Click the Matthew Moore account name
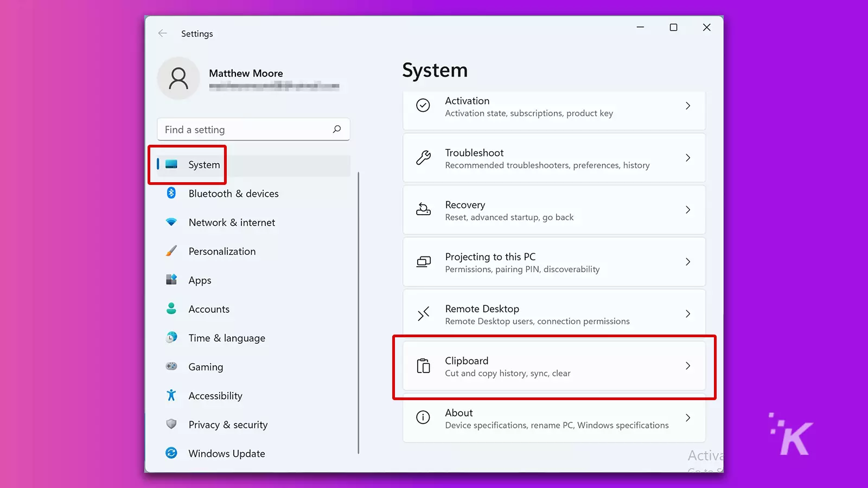The height and width of the screenshot is (488, 868). tap(246, 73)
